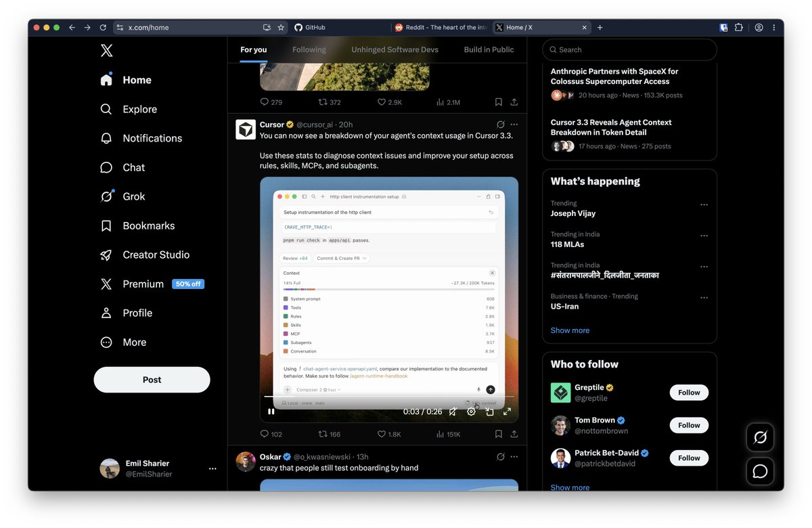Click Oskar's profile avatar
This screenshot has height=528, width=812.
pyautogui.click(x=246, y=462)
